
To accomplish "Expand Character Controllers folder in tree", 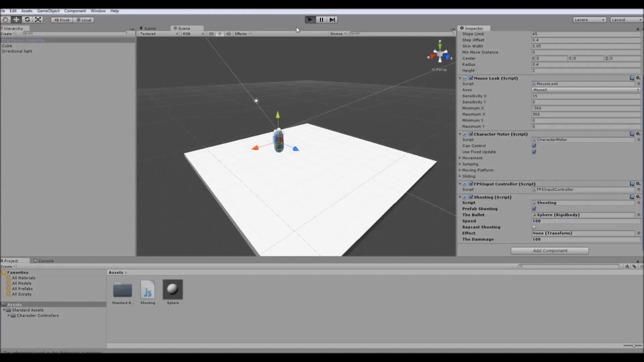I will 9,315.
